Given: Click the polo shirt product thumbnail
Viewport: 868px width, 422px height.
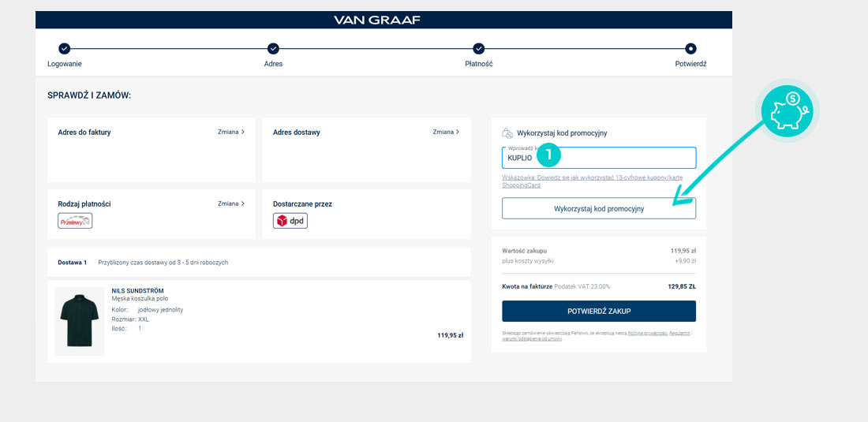Looking at the screenshot, I should click(x=80, y=321).
